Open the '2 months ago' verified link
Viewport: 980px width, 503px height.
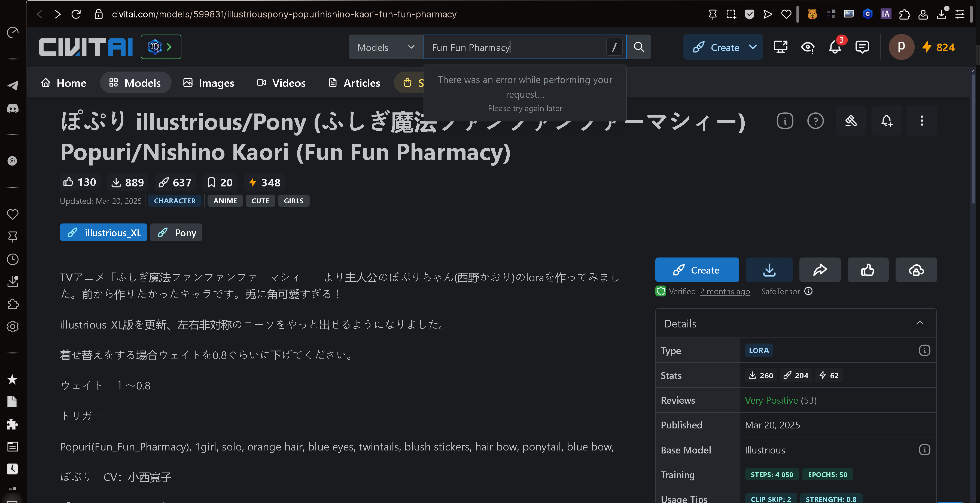[725, 291]
